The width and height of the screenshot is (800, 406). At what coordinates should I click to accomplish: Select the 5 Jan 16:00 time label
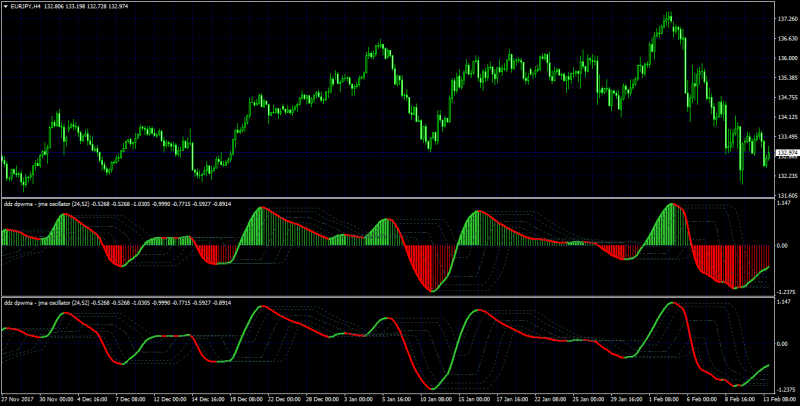pyautogui.click(x=398, y=400)
